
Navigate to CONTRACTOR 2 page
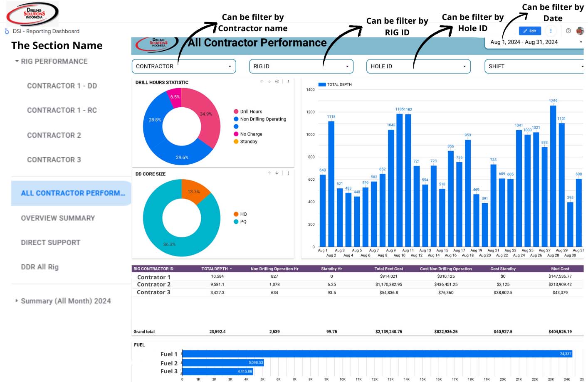click(x=54, y=136)
